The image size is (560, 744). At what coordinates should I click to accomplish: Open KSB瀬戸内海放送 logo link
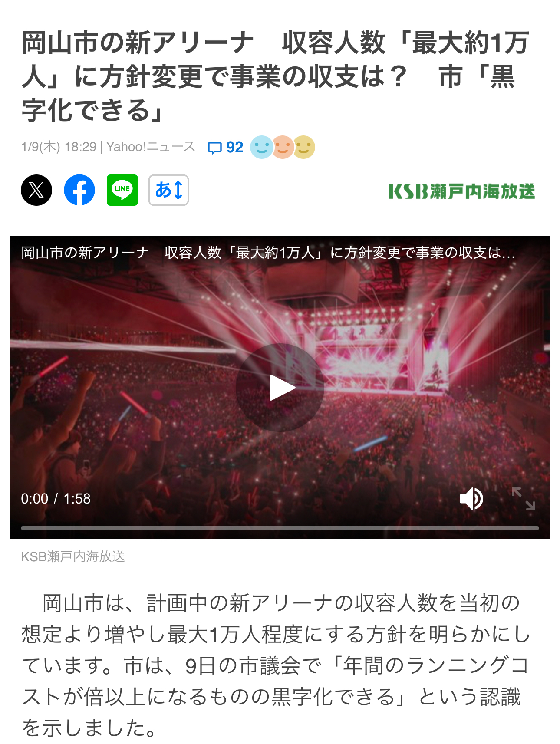pos(461,191)
